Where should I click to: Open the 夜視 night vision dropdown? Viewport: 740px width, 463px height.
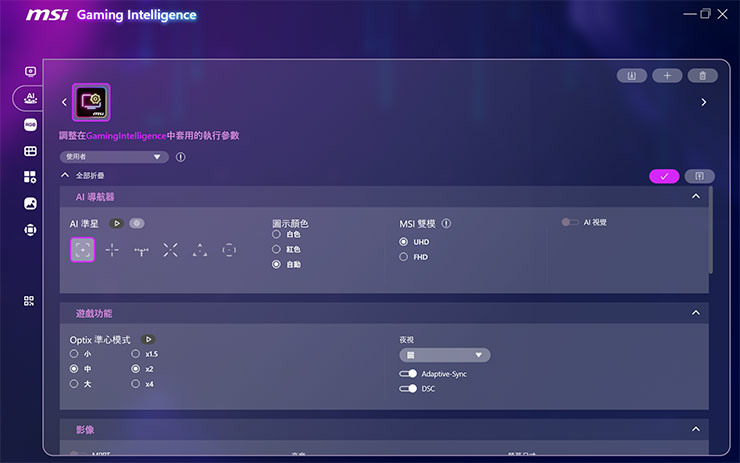point(445,355)
